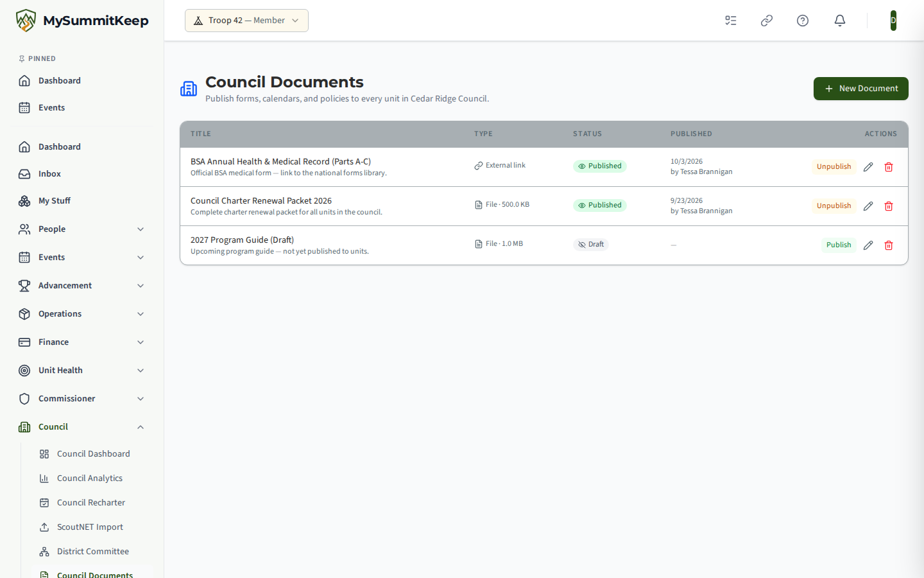Click the File · 1.0 MB label

pos(499,244)
